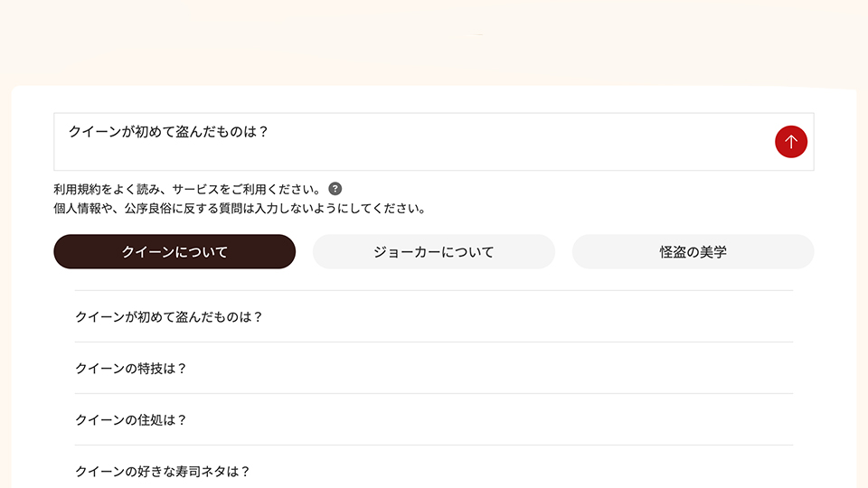Choose question クイーンが初めて盗んだものは？ from the list
The width and height of the screenshot is (868, 488).
coord(169,317)
